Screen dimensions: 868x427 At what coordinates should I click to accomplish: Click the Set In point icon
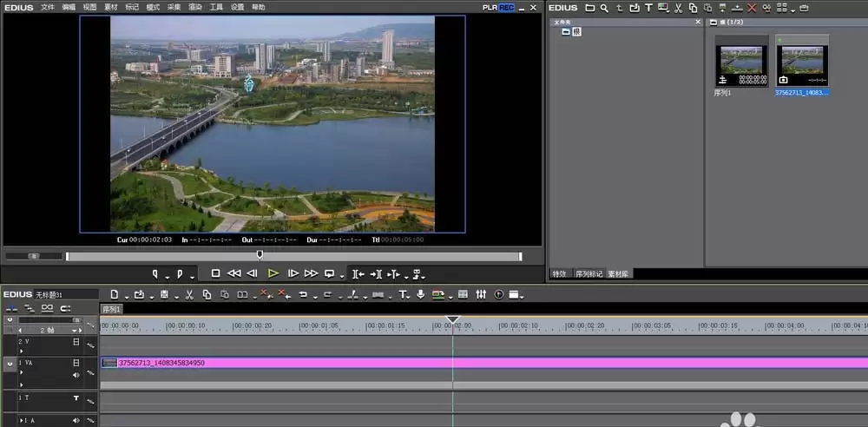coord(155,273)
